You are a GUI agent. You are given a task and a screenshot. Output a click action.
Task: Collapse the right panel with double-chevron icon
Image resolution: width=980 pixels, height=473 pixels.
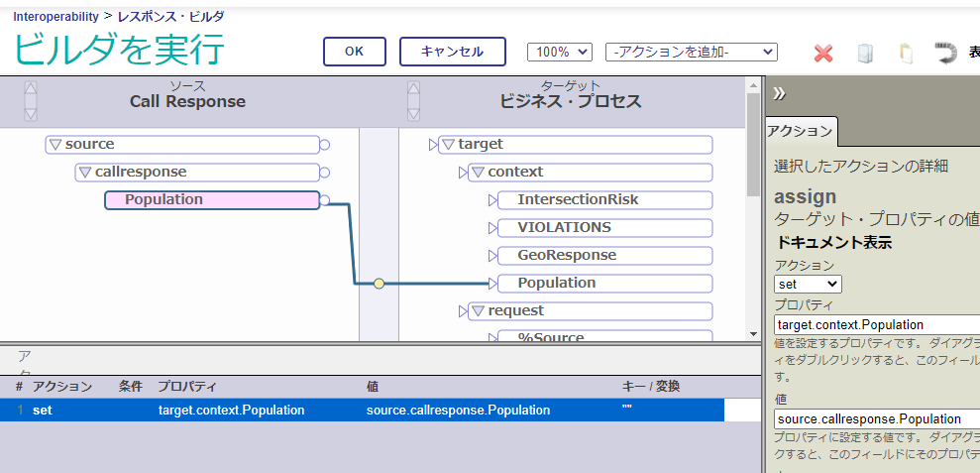(779, 94)
